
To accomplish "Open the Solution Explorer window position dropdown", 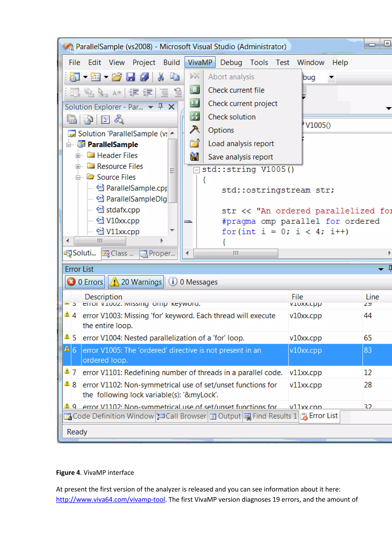I will click(151, 107).
